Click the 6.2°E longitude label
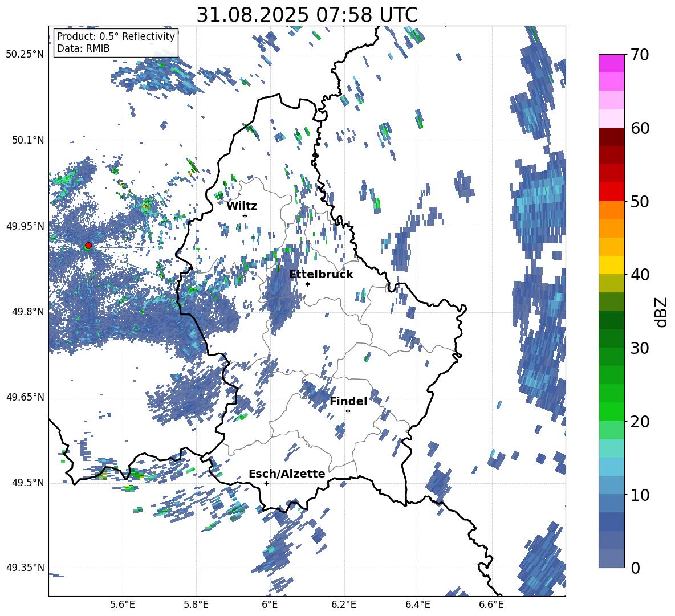The image size is (675, 616). pos(344,605)
